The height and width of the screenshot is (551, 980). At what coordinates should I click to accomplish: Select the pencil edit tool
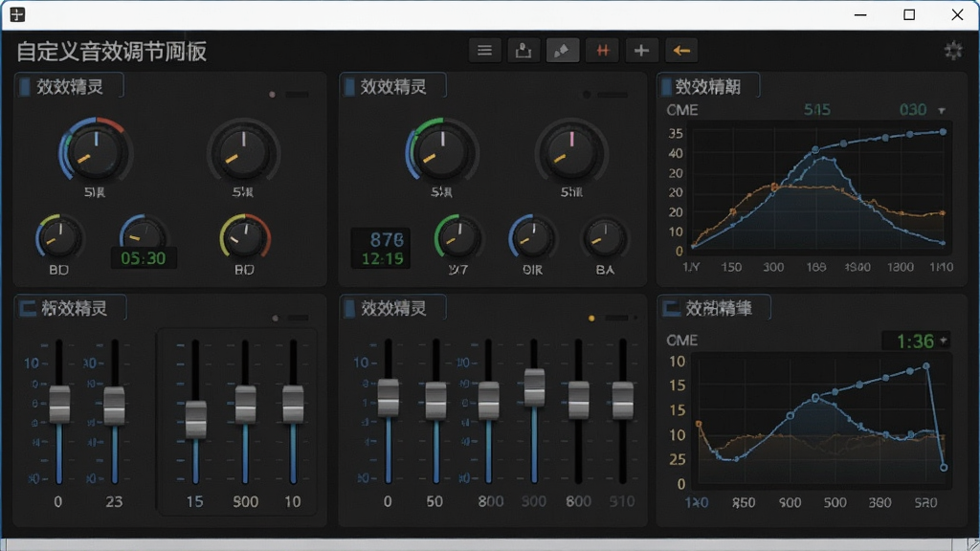[x=563, y=51]
